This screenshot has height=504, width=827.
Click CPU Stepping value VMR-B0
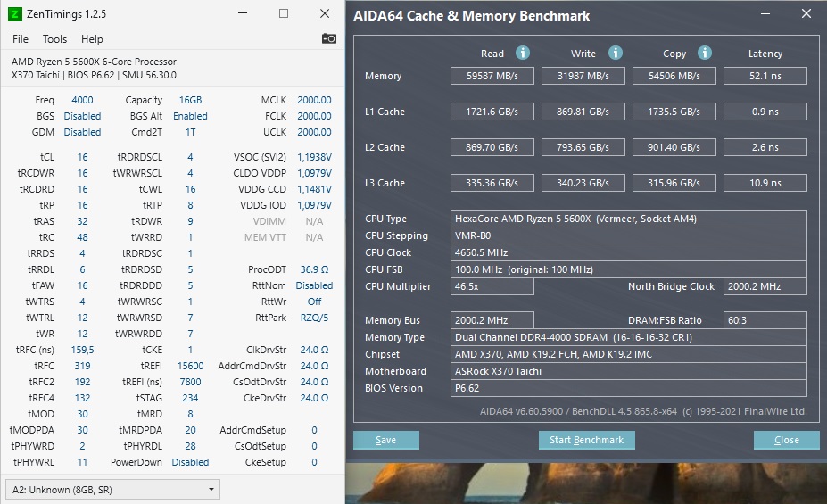629,235
